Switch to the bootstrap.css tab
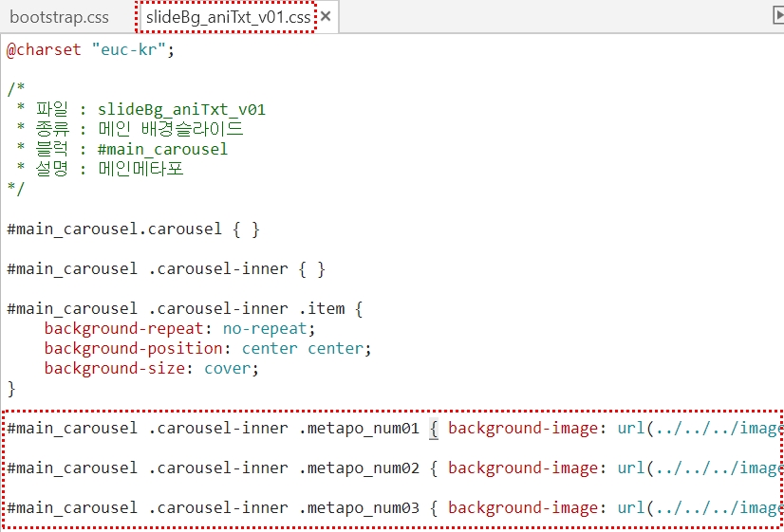 [x=59, y=17]
